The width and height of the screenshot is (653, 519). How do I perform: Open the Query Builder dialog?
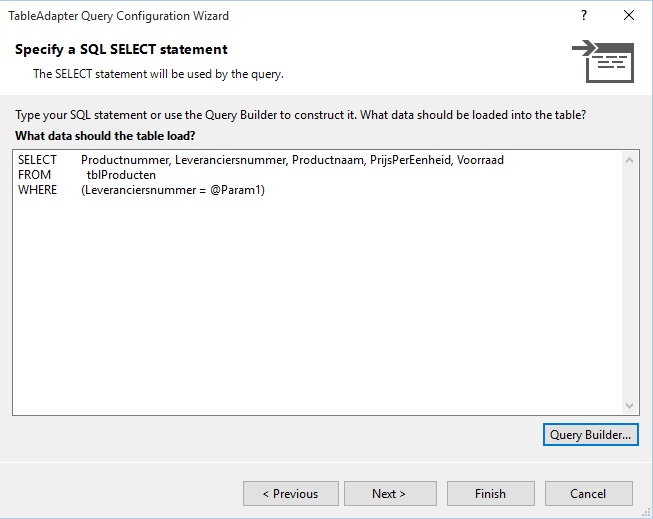(x=591, y=434)
